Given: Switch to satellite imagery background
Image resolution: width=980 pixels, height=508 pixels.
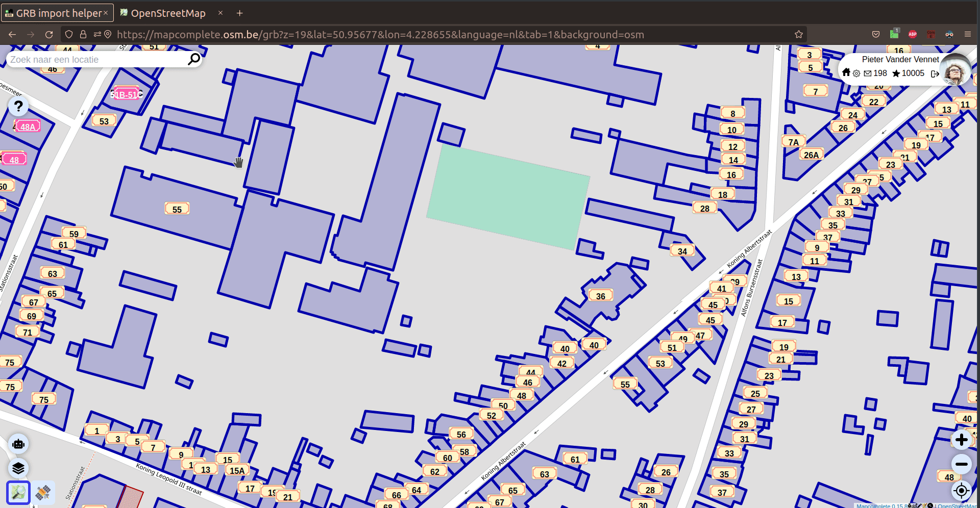Looking at the screenshot, I should tap(43, 492).
